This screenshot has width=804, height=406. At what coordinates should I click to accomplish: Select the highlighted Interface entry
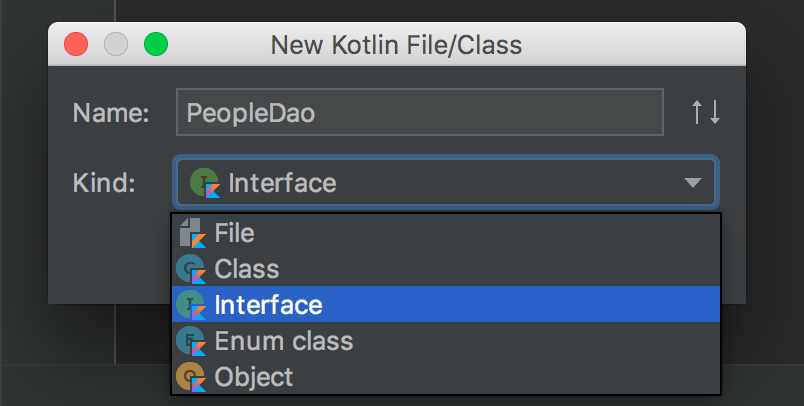coord(446,304)
